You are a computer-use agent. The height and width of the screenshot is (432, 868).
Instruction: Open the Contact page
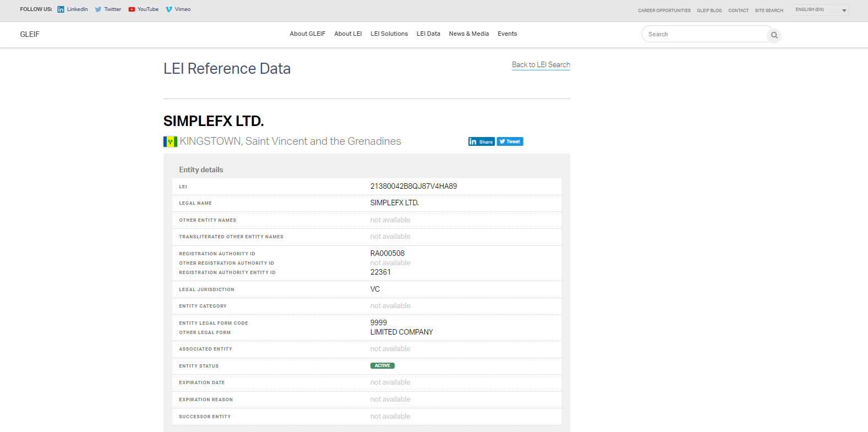[739, 10]
